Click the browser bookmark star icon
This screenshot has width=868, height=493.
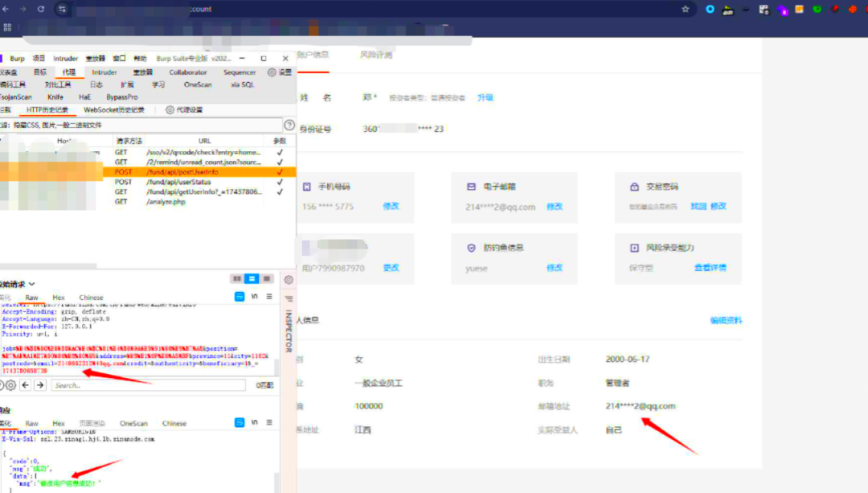684,9
